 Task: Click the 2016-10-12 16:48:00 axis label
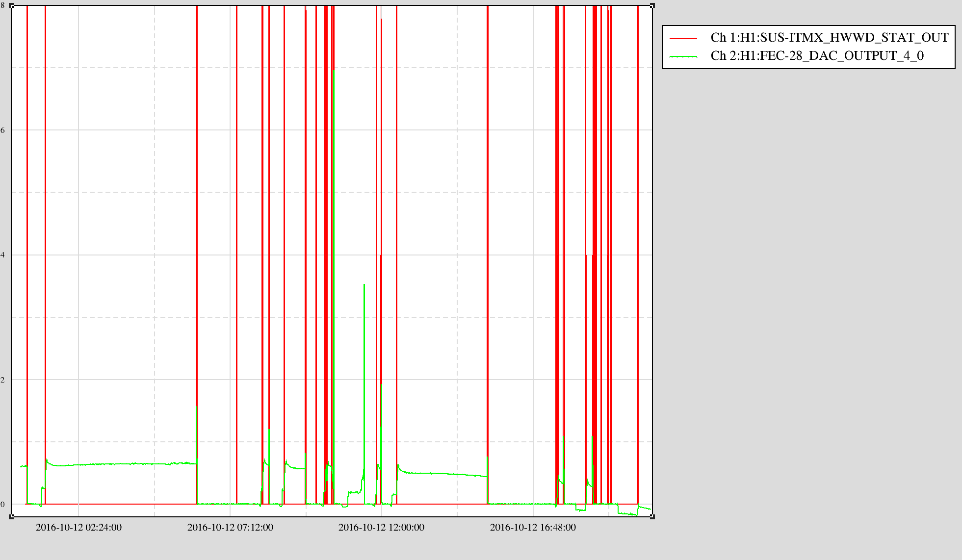533,528
